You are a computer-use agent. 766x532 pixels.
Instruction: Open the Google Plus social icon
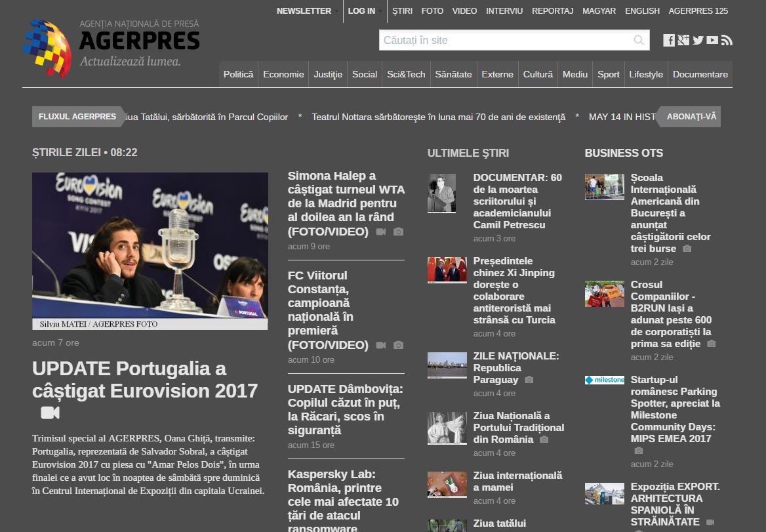coord(683,40)
